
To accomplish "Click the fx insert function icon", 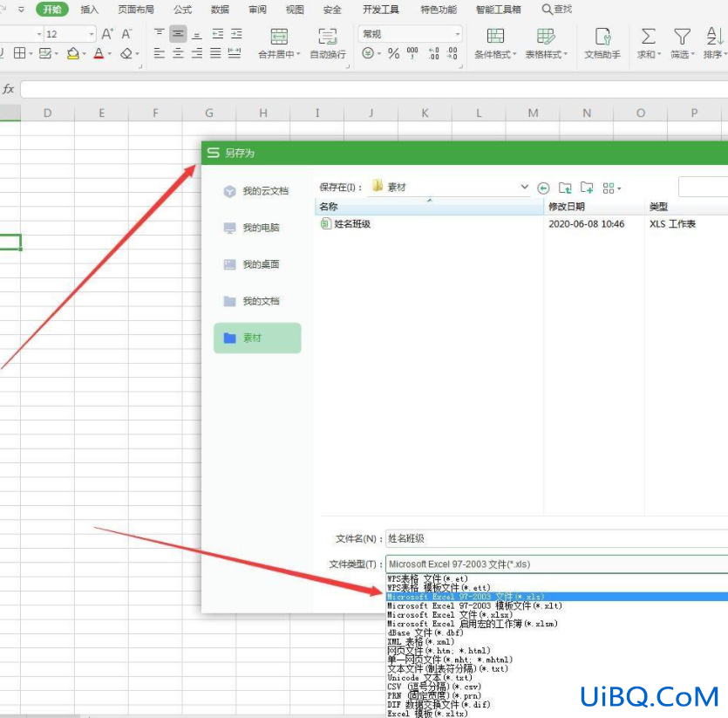I will (8, 89).
